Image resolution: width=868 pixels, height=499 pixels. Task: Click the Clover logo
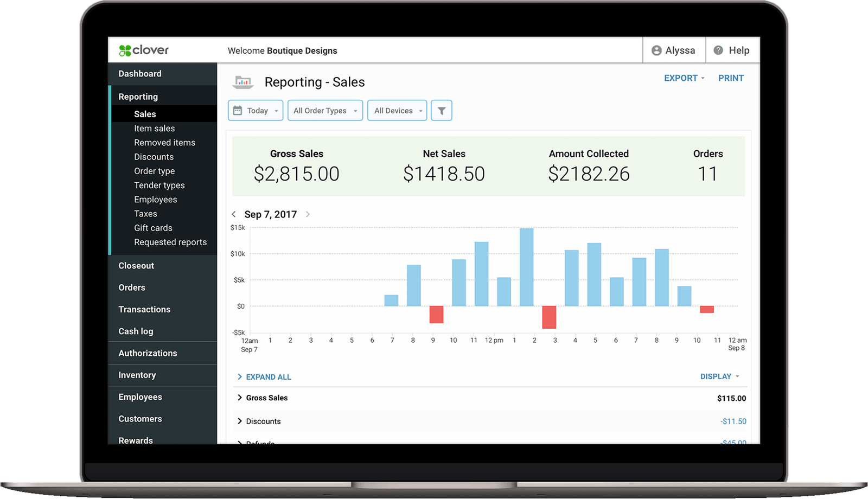pos(144,50)
